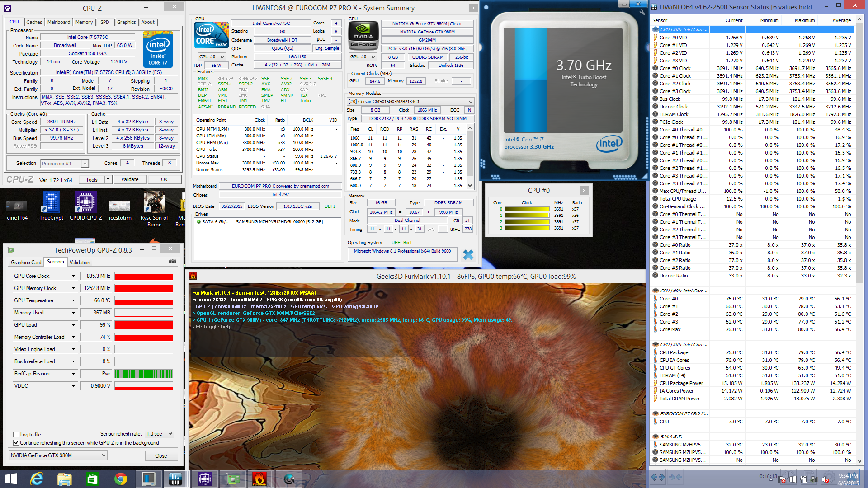Open Google Chrome from the taskbar
The width and height of the screenshot is (868, 488).
[x=120, y=479]
